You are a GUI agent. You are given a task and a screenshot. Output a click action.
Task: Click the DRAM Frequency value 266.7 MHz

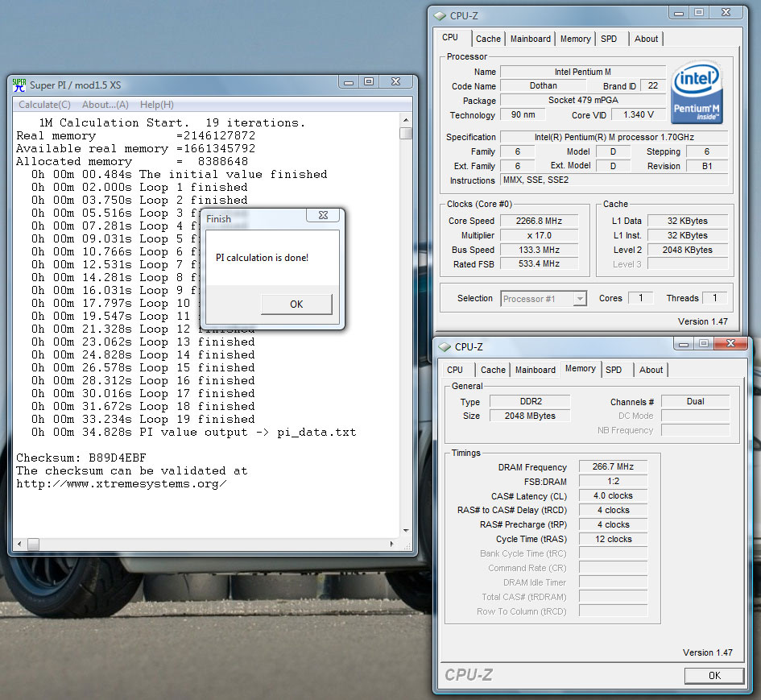click(x=613, y=466)
